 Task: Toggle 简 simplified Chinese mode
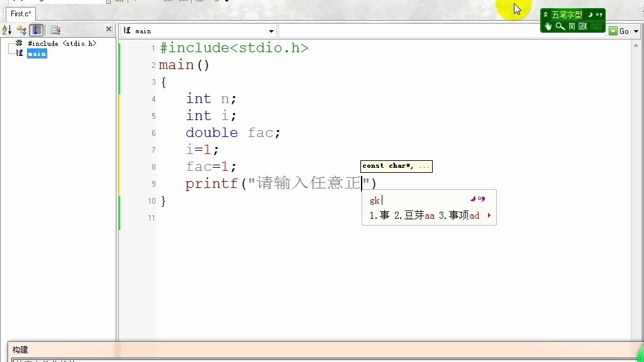(x=572, y=26)
